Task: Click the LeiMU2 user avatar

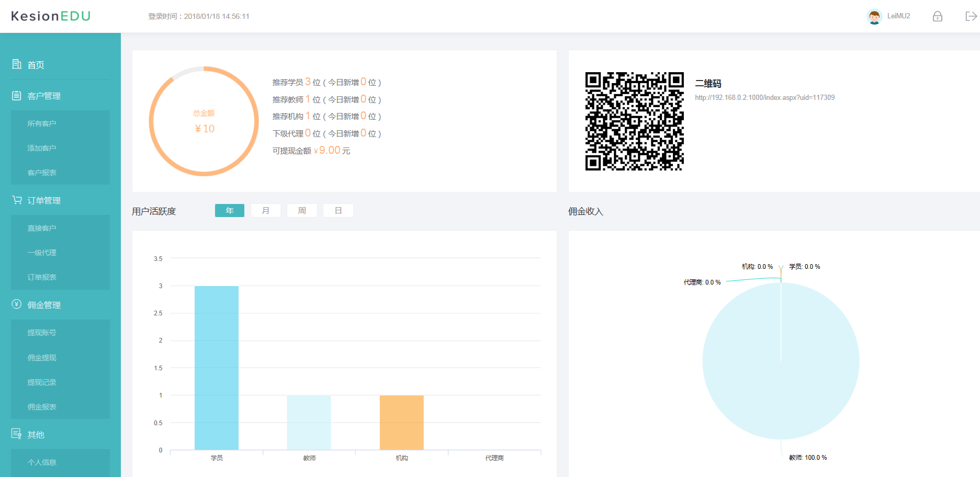Action: [874, 16]
